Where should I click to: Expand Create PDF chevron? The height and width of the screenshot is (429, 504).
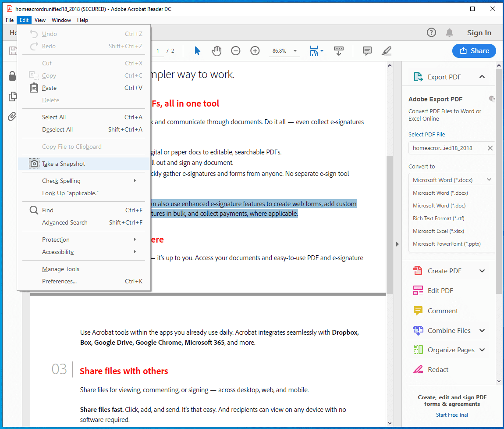[x=482, y=271]
